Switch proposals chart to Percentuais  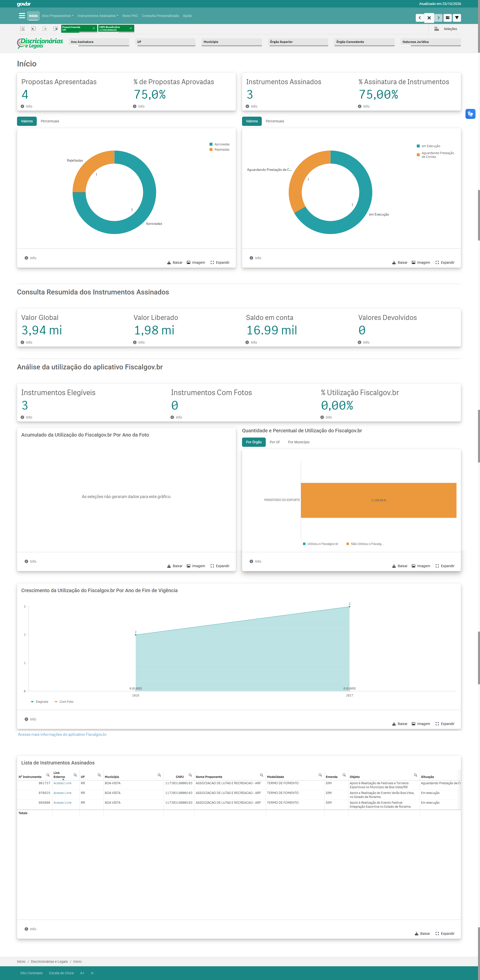(50, 121)
